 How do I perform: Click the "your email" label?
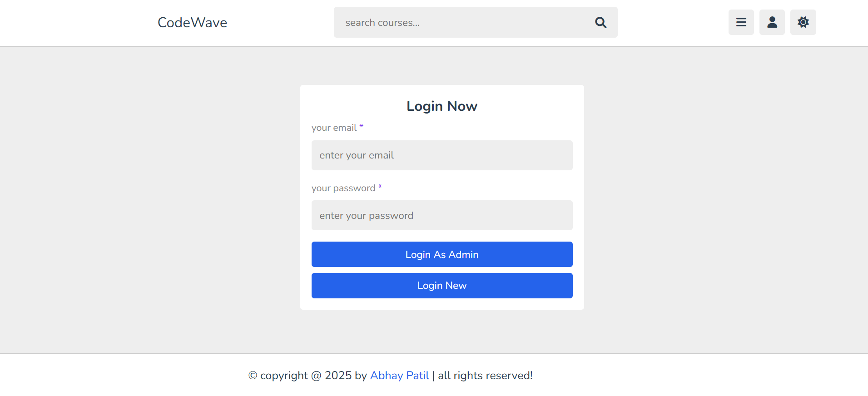pyautogui.click(x=334, y=128)
